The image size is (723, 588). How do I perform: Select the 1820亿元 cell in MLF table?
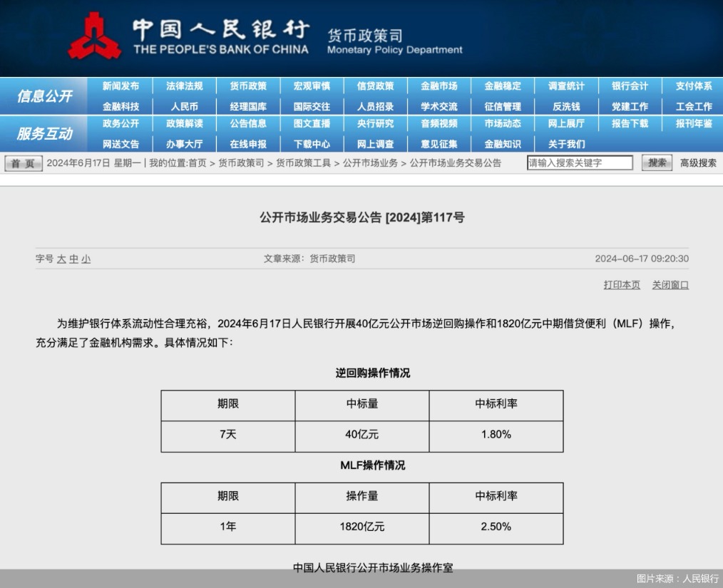[362, 528]
